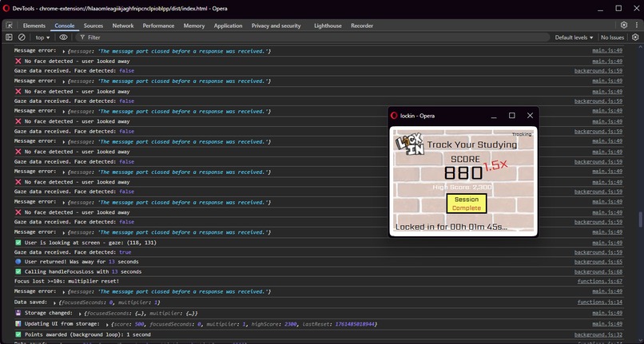Viewport: 644px width, 344px height.
Task: Open source link background.js:32
Action: tap(598, 334)
